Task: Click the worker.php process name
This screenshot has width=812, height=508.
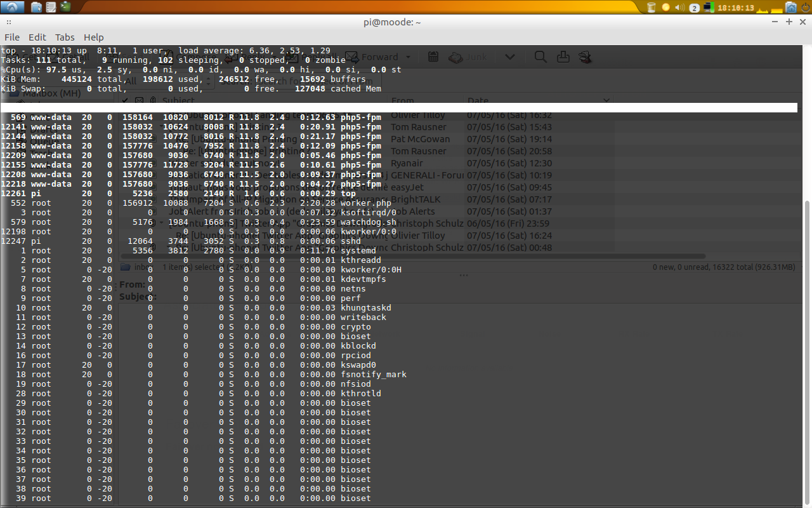Action: pyautogui.click(x=366, y=203)
